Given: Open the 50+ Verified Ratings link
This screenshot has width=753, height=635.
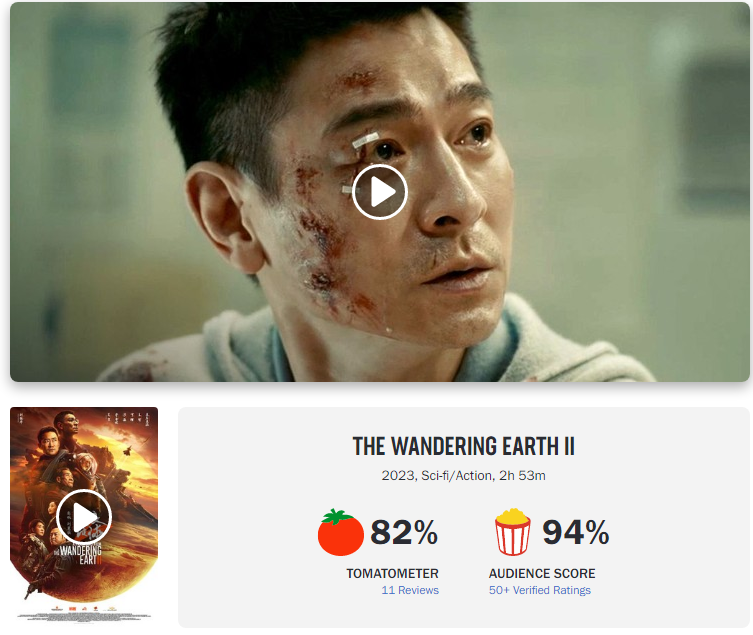Looking at the screenshot, I should tap(540, 590).
